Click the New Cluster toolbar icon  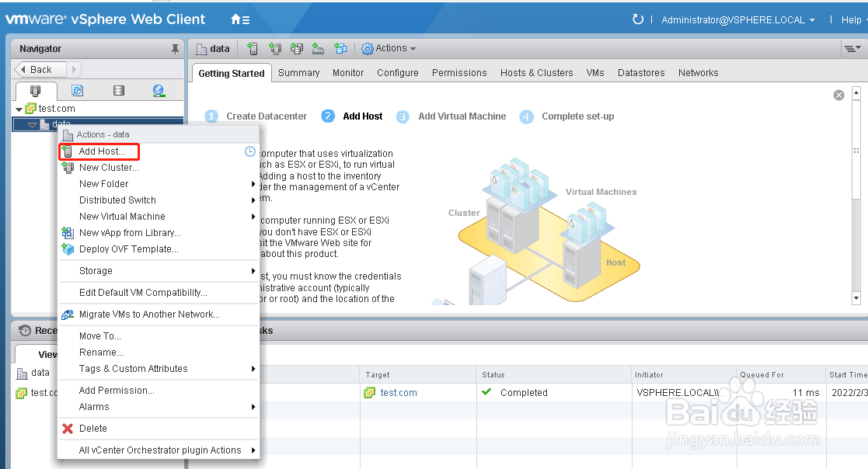pyautogui.click(x=274, y=49)
